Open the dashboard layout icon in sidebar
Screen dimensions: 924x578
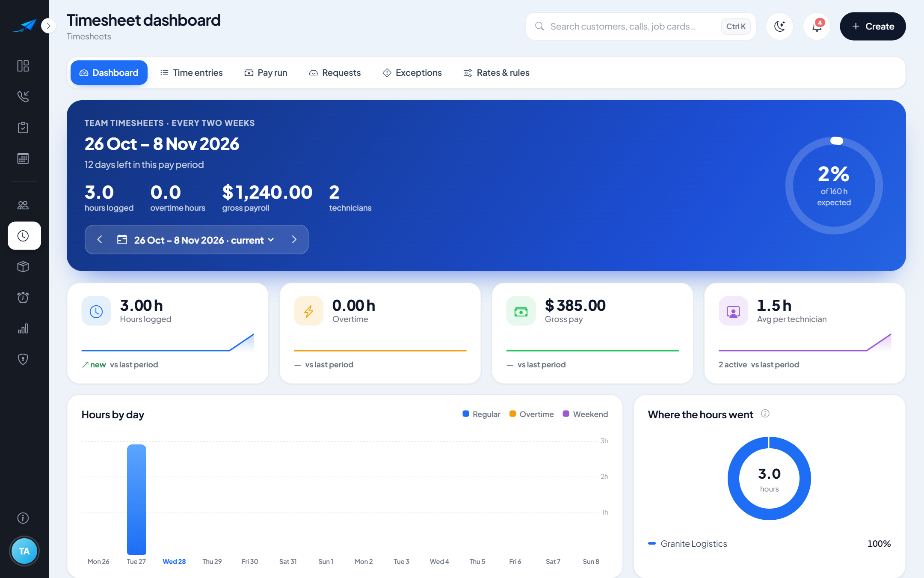23,66
